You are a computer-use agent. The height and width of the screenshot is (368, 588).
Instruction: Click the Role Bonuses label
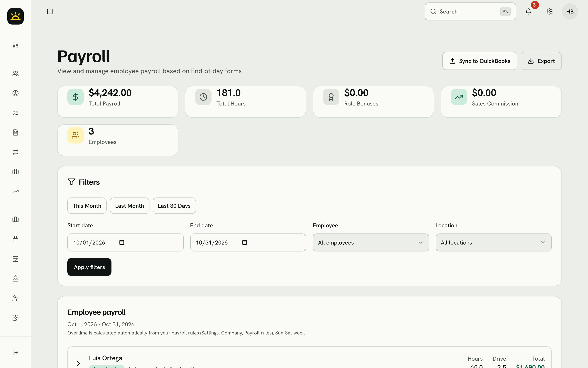coord(361,103)
